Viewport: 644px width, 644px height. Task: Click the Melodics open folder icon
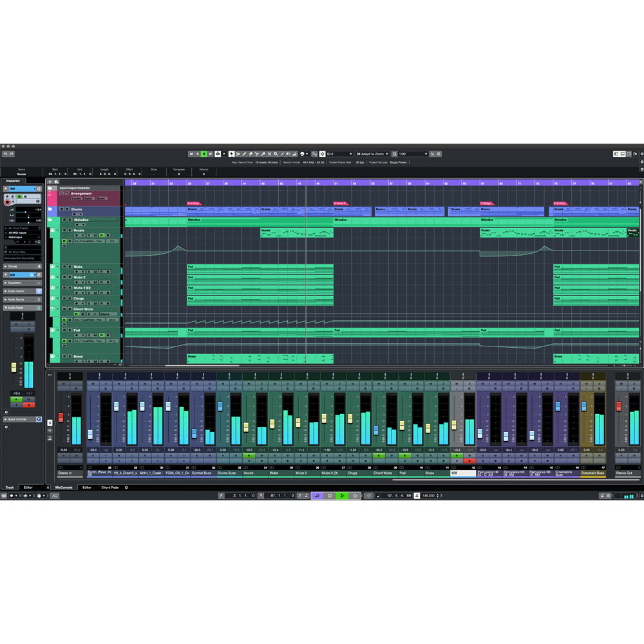point(50,220)
